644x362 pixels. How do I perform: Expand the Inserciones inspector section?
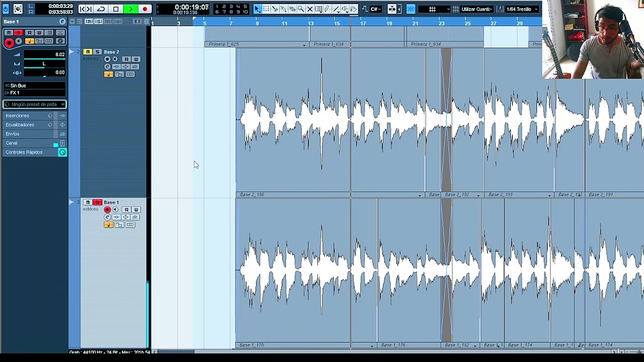pos(34,116)
